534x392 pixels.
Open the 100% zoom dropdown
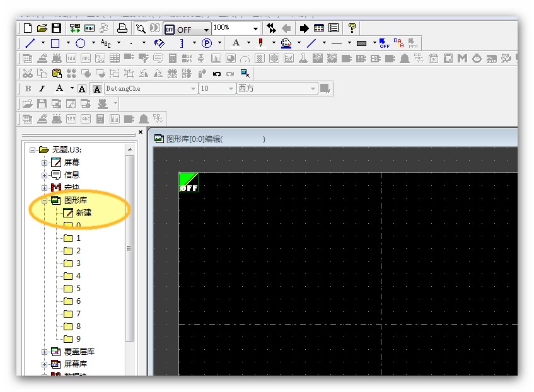pyautogui.click(x=255, y=28)
